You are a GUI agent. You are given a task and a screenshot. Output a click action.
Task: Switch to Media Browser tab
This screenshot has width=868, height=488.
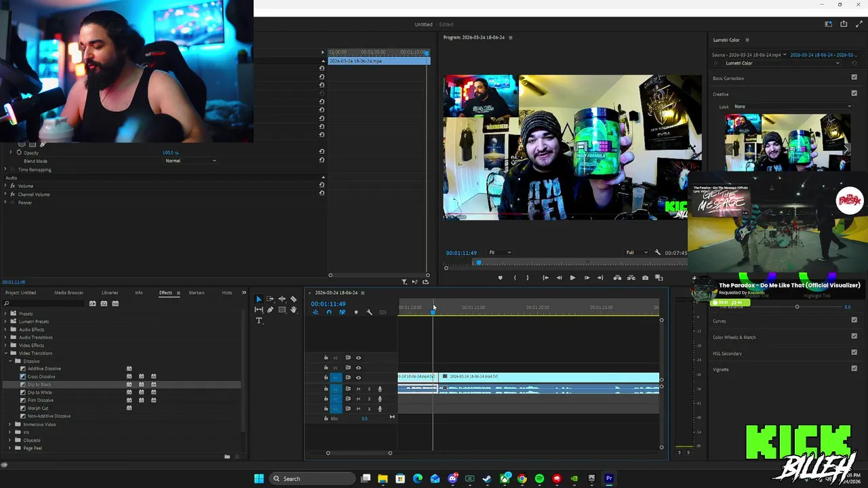click(x=69, y=293)
